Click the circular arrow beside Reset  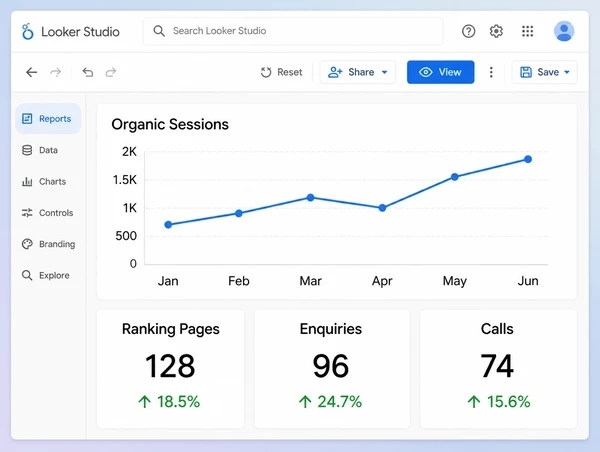coord(266,72)
